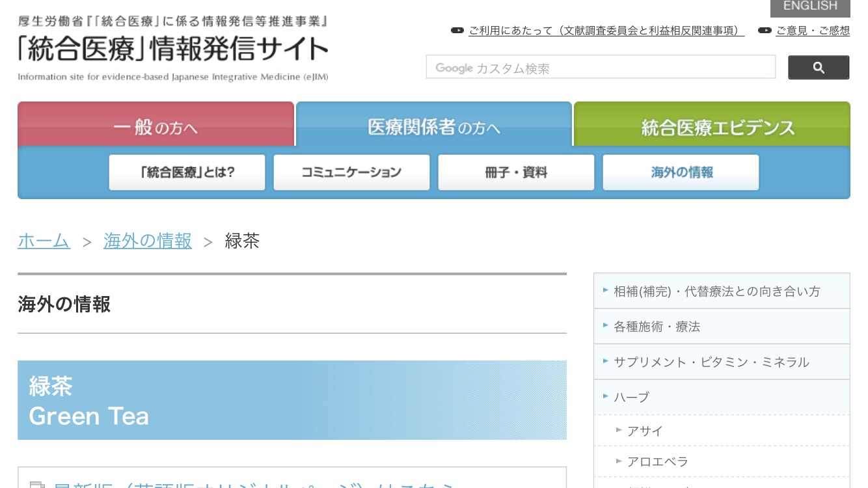Expand 相補(補完)・代替療法との向き合い方 sidebar item
Screen dimensions: 868x488
coord(716,291)
